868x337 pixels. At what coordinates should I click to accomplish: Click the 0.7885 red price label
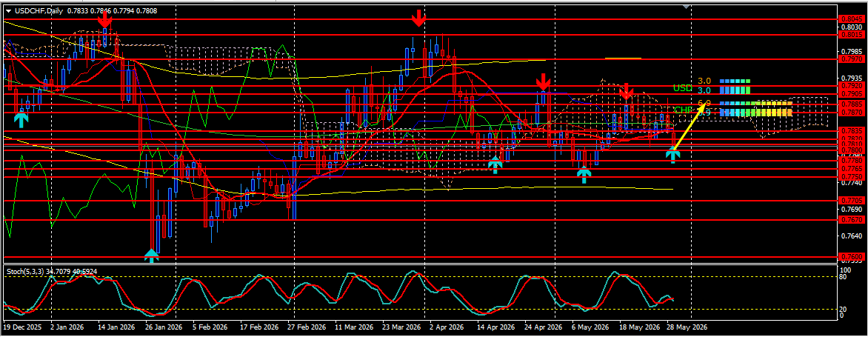852,104
